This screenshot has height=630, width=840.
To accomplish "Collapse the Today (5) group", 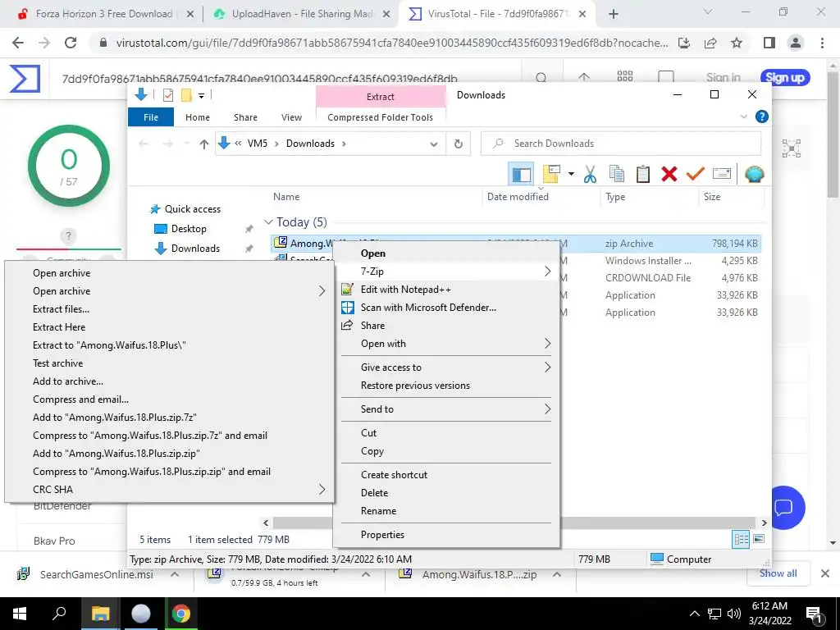I will (x=268, y=221).
